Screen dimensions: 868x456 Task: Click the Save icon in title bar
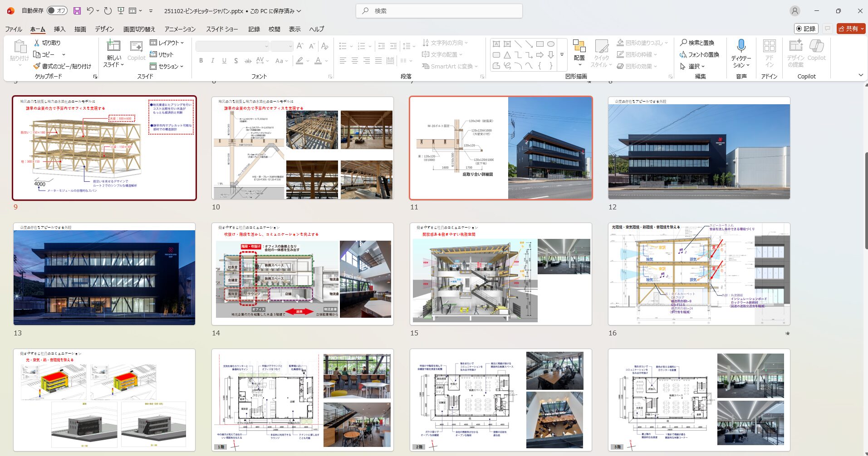[77, 11]
